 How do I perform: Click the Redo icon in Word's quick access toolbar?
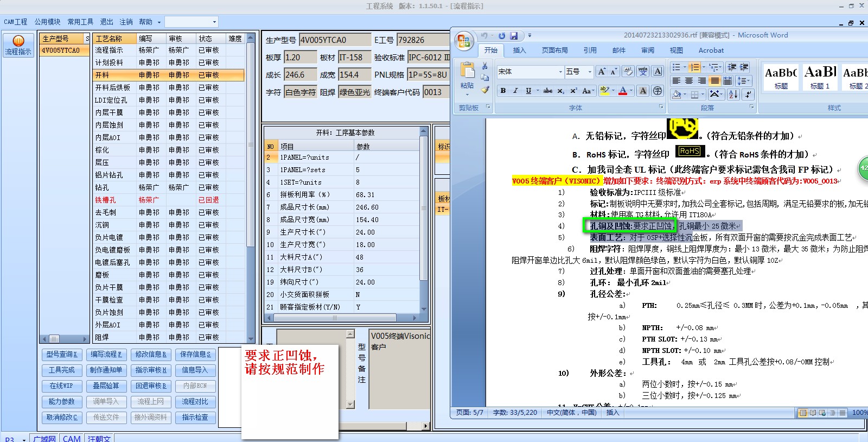502,36
